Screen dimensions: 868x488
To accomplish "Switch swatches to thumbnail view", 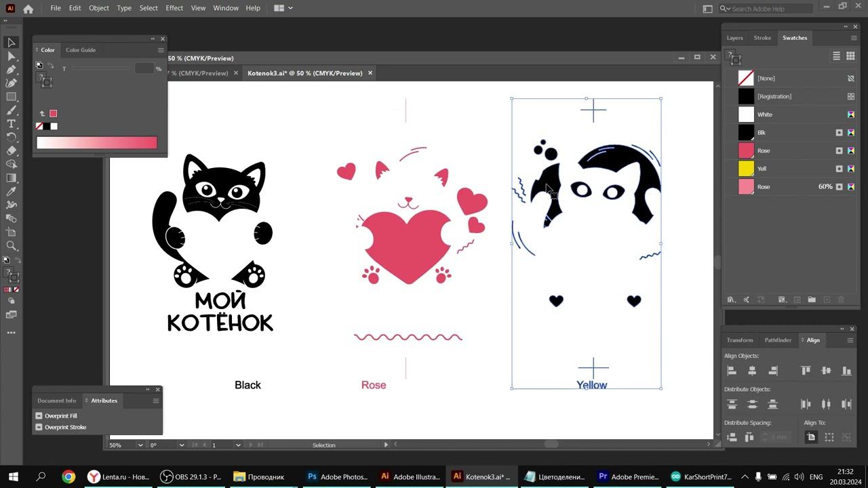I will click(850, 56).
